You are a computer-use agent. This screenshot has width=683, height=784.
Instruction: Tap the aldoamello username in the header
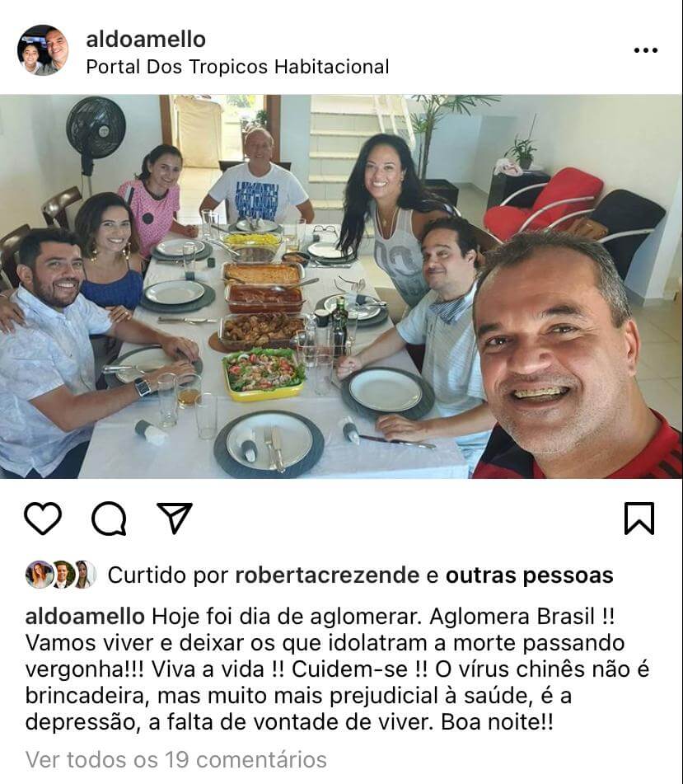tap(146, 40)
